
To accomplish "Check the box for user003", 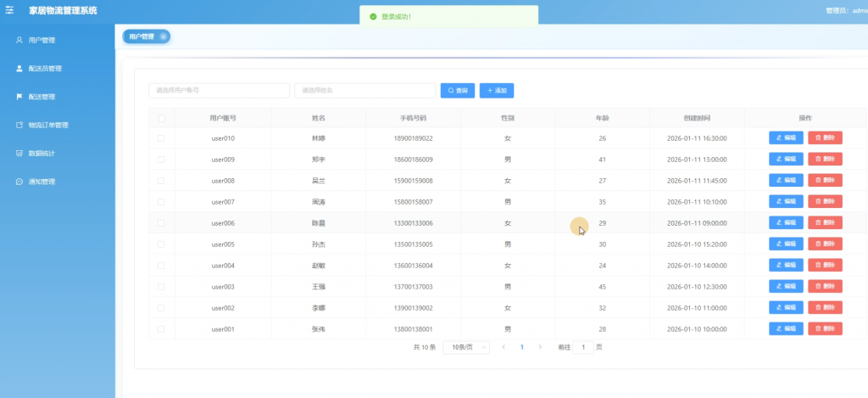I will point(161,287).
